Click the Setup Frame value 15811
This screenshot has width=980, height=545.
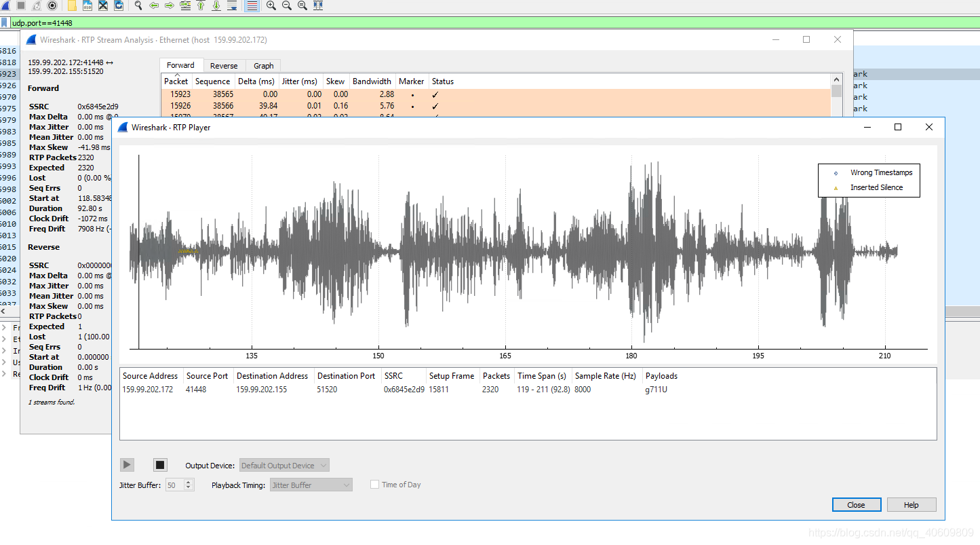coord(439,390)
